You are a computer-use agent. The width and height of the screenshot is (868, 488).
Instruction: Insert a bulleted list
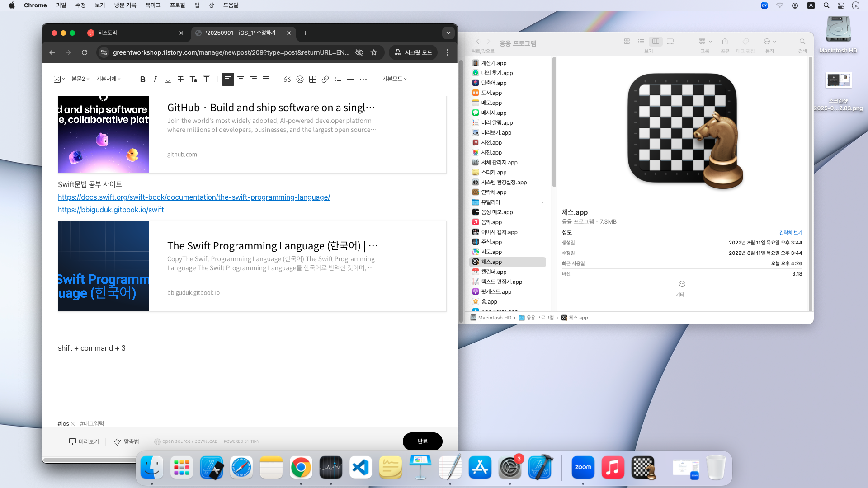click(x=338, y=79)
